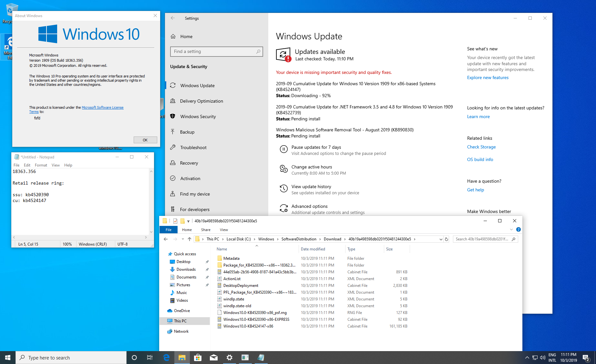This screenshot has height=364, width=596.
Task: Click Explore new features link
Action: 488,77
